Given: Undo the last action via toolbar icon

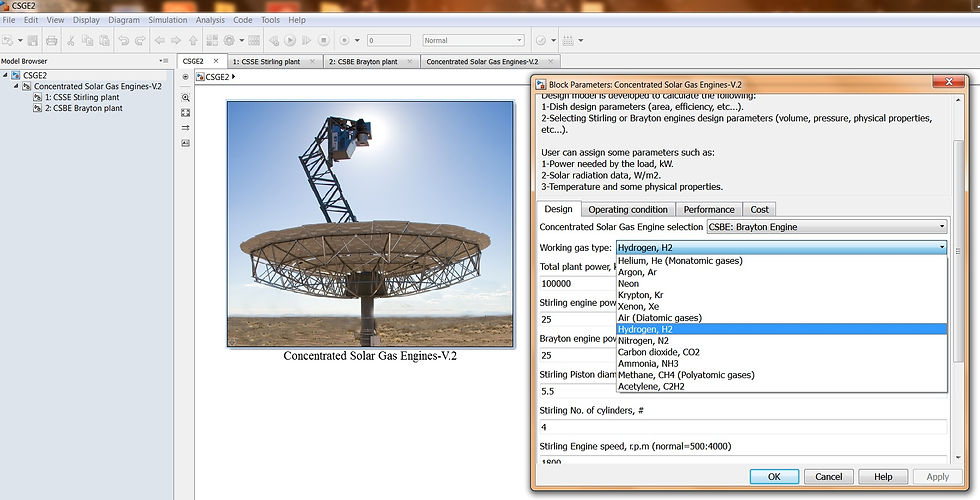Looking at the screenshot, I should [124, 41].
